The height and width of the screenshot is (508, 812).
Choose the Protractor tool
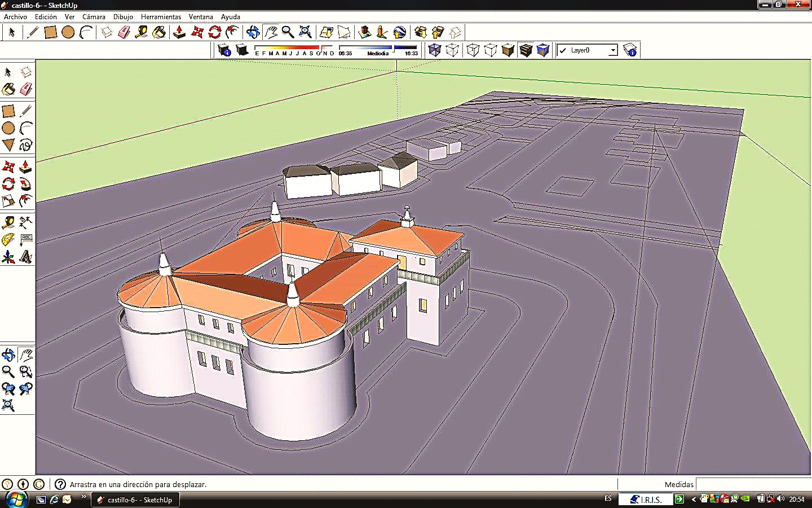pyautogui.click(x=8, y=240)
